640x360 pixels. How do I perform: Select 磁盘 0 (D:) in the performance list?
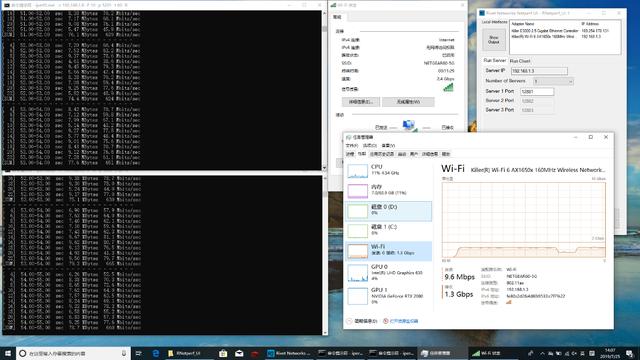tap(388, 211)
